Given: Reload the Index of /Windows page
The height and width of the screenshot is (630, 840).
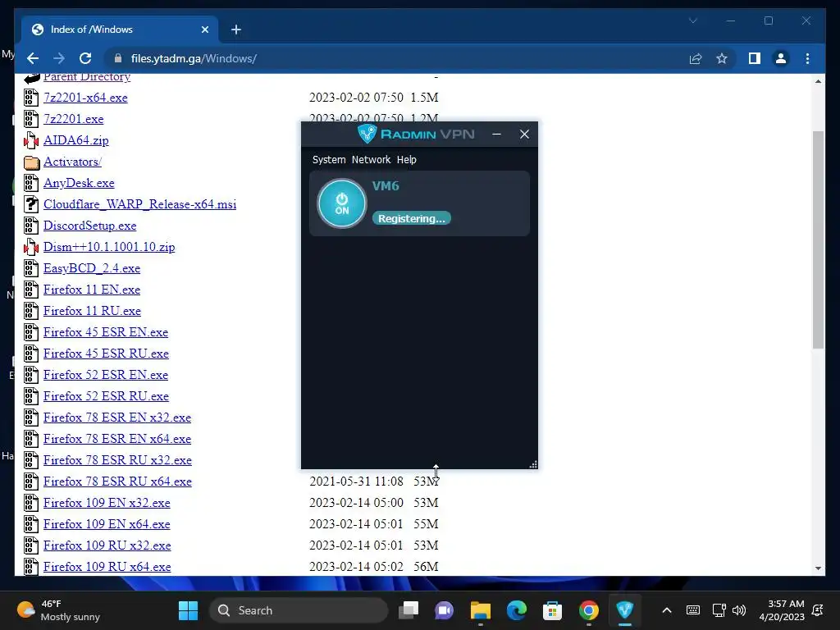Looking at the screenshot, I should pyautogui.click(x=85, y=58).
